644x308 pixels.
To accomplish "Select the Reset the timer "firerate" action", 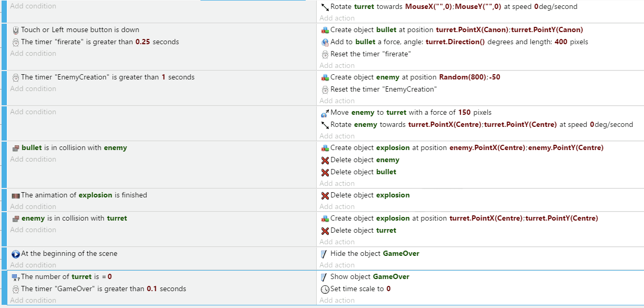I will click(370, 54).
